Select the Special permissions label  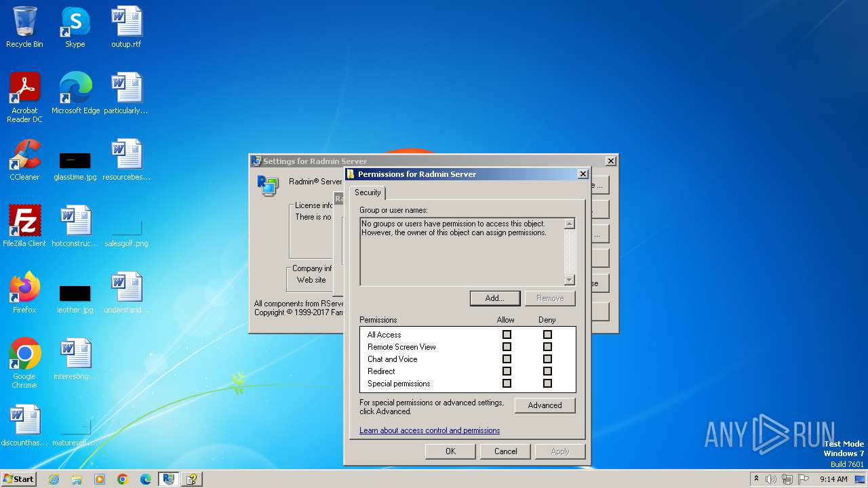coord(399,384)
